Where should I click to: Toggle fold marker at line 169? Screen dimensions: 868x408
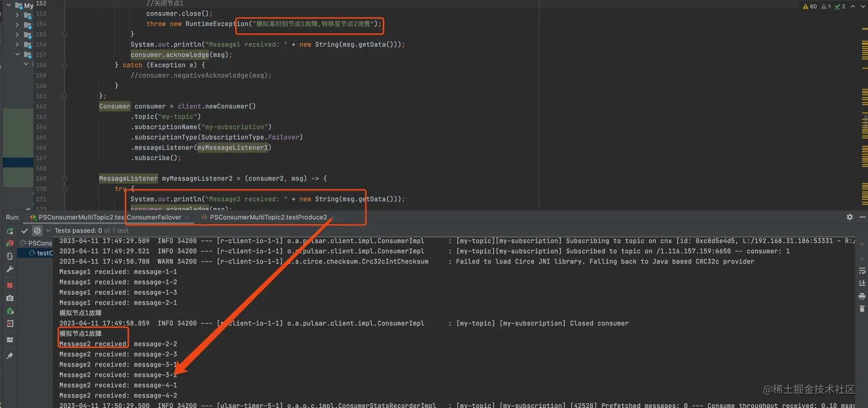point(64,178)
